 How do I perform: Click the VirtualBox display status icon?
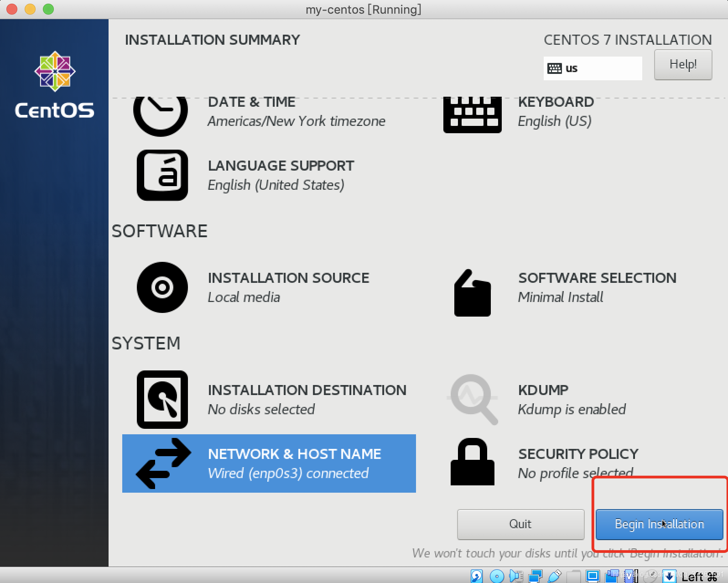pos(593,576)
